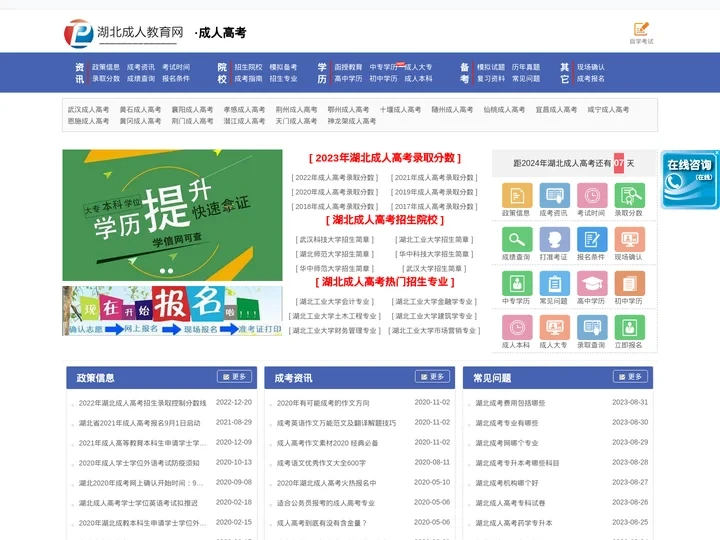Open the 录取分数 icon tile

[x=629, y=195]
